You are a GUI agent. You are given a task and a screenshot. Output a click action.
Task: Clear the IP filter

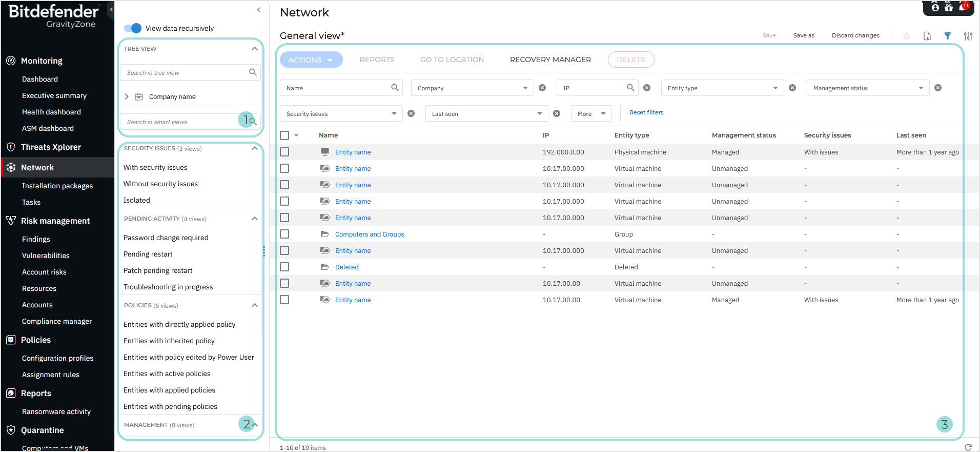tap(647, 88)
